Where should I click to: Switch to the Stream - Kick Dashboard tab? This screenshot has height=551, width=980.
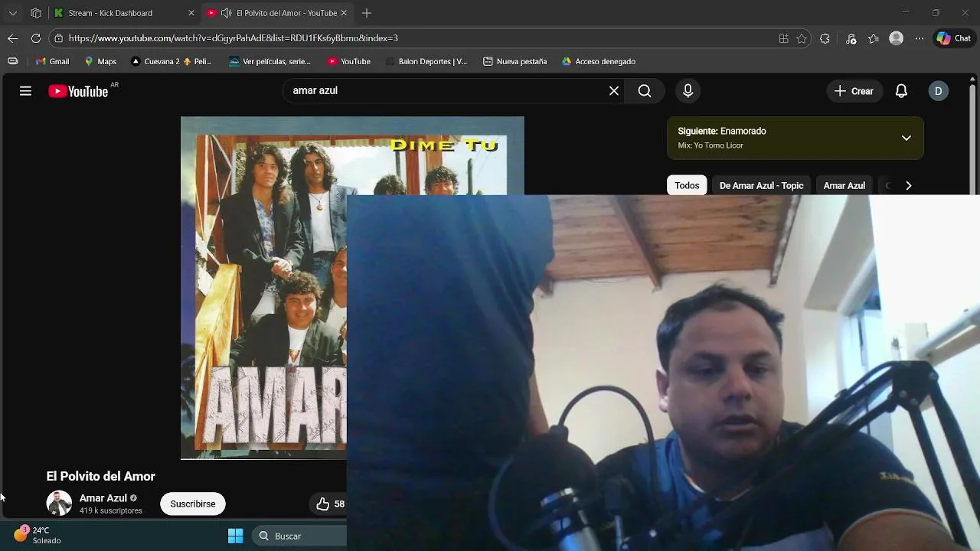click(x=124, y=13)
